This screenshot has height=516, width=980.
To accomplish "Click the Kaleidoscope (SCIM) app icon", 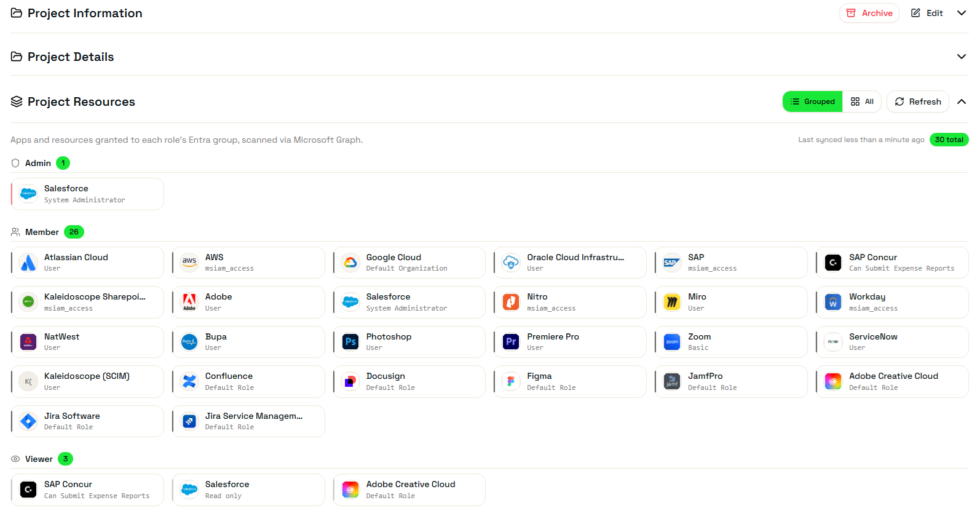I will 28,381.
